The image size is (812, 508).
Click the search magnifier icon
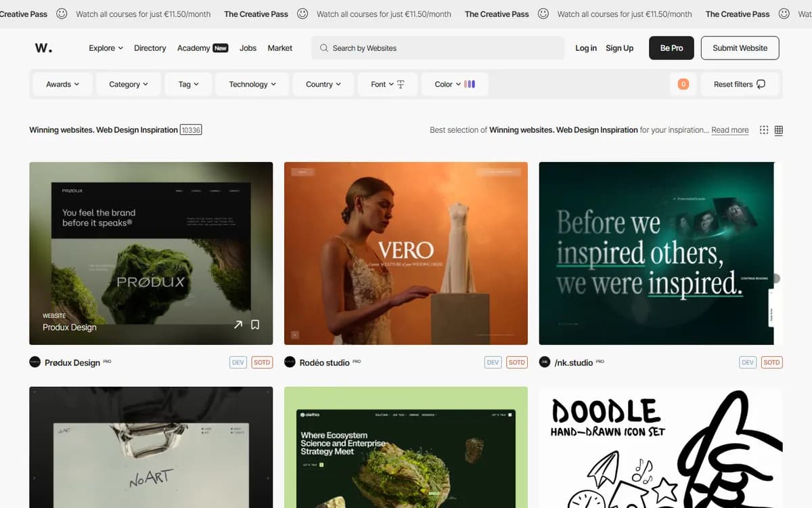[324, 48]
